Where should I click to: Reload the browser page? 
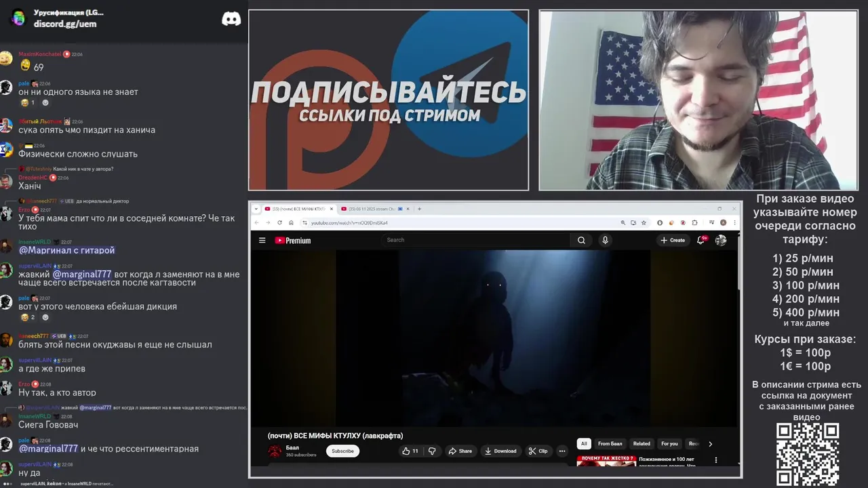coord(279,222)
